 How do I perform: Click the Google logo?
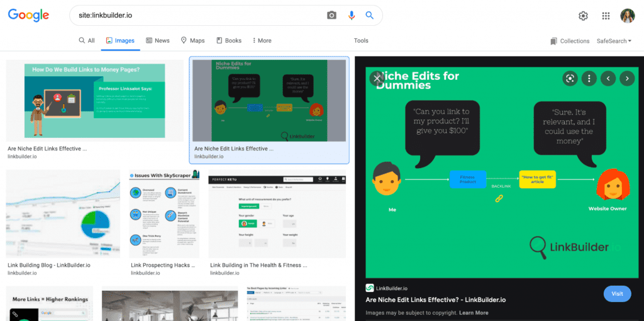[29, 15]
